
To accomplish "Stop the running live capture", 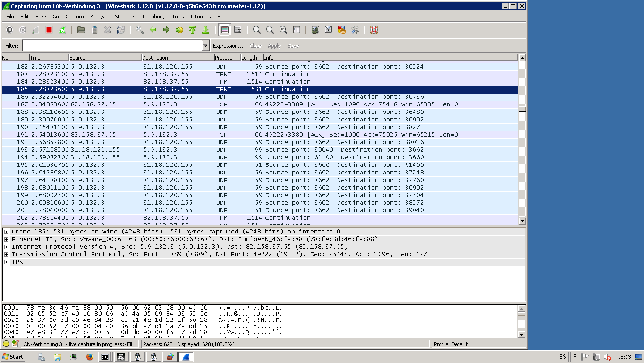I will point(49,30).
